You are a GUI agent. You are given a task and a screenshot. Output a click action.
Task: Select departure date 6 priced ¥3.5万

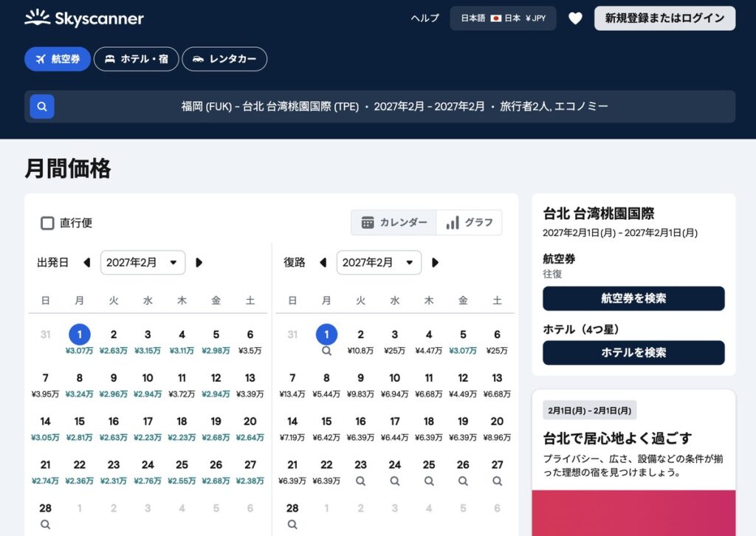pyautogui.click(x=250, y=340)
